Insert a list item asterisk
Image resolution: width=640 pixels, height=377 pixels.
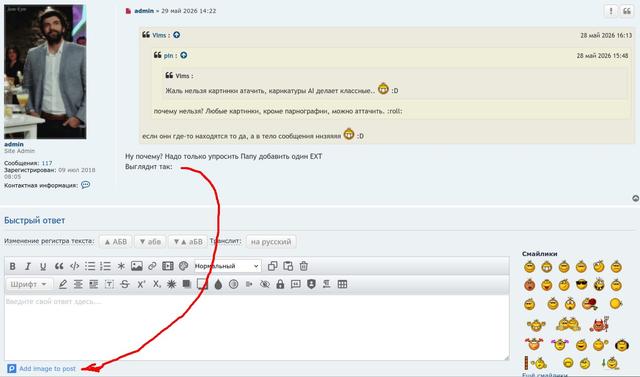click(x=121, y=266)
